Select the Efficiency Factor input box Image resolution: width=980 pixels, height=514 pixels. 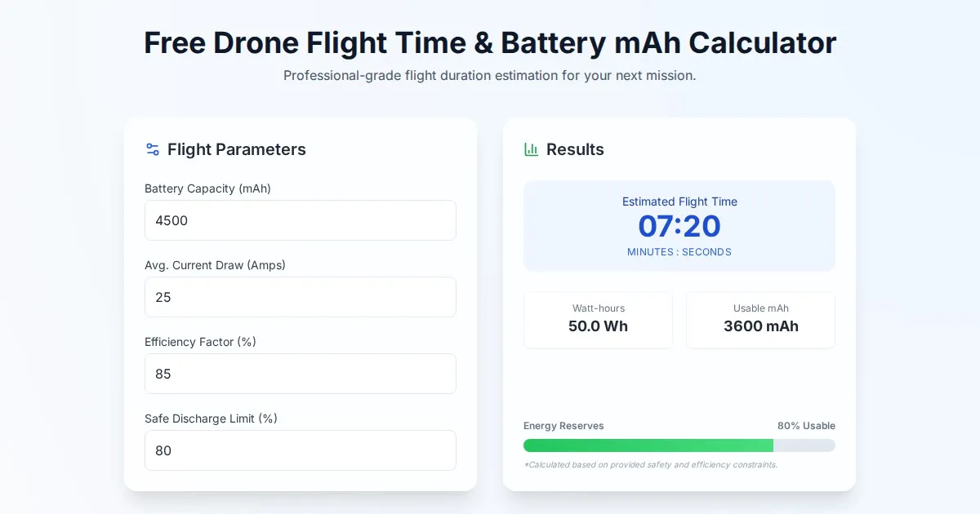click(300, 374)
